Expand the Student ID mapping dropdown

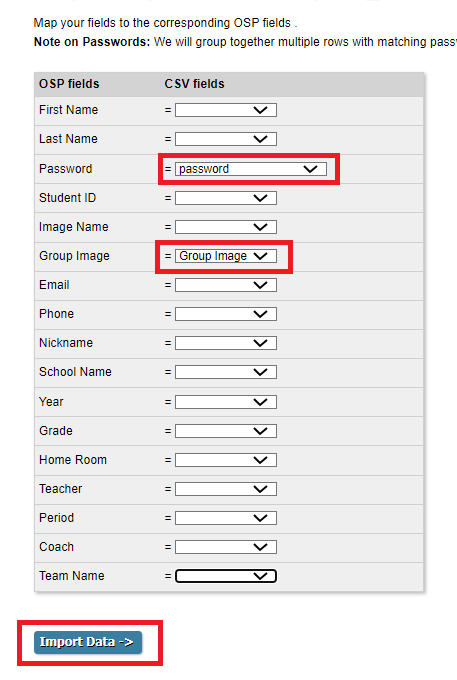tap(225, 198)
